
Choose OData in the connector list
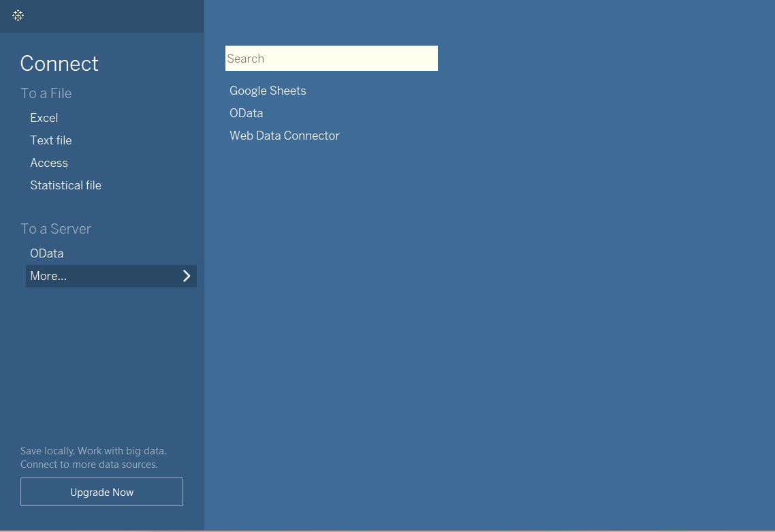pos(246,113)
